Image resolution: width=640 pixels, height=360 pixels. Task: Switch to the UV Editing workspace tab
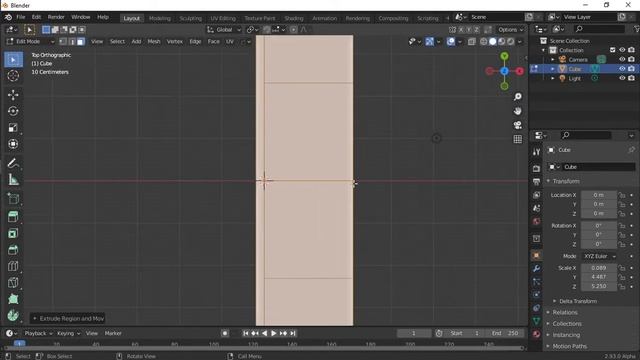[223, 18]
